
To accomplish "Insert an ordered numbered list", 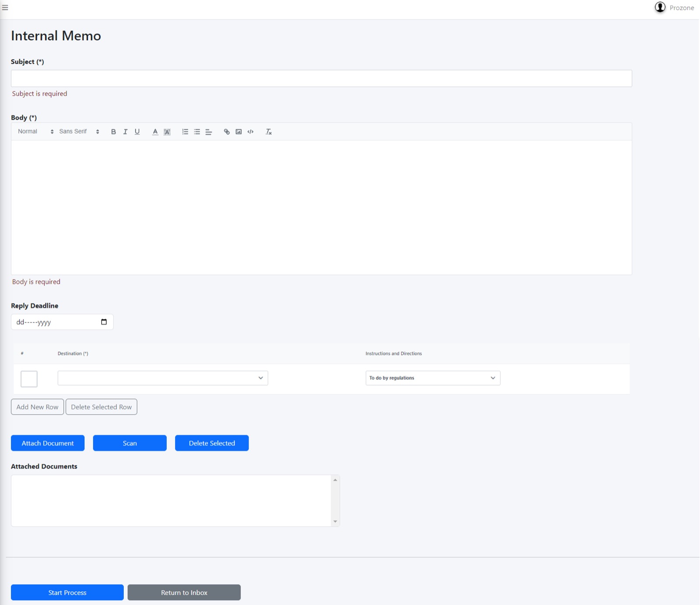I will click(185, 132).
